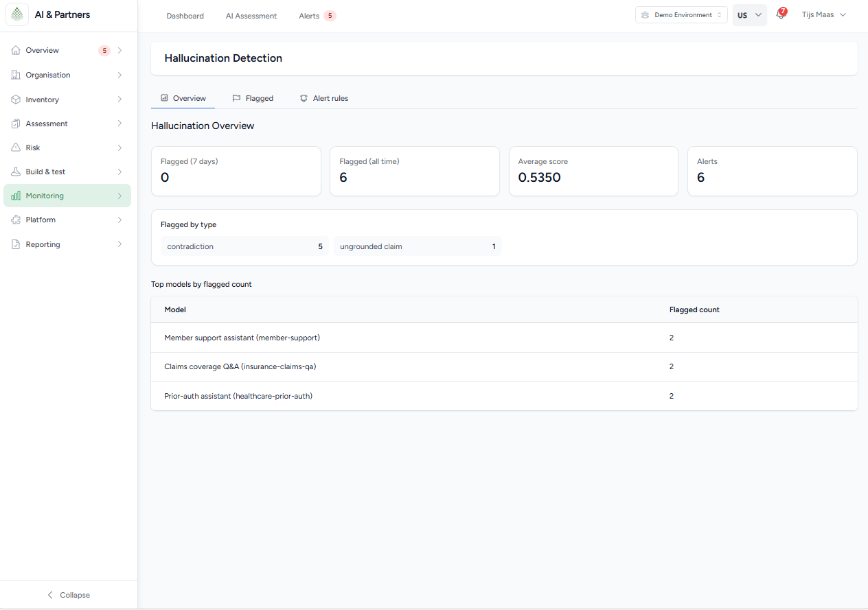Screen dimensions: 868x610
Task: Select row Member support assistant (member-support)
Action: [504, 338]
